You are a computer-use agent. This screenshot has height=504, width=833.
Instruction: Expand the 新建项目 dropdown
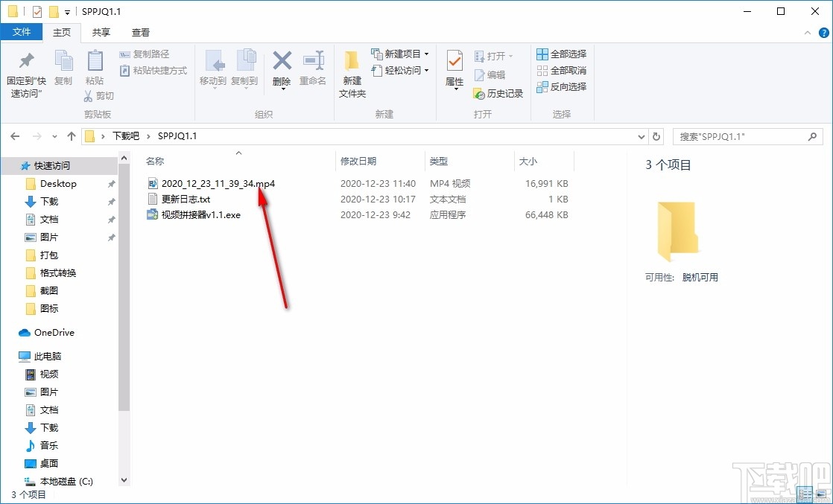coord(400,54)
